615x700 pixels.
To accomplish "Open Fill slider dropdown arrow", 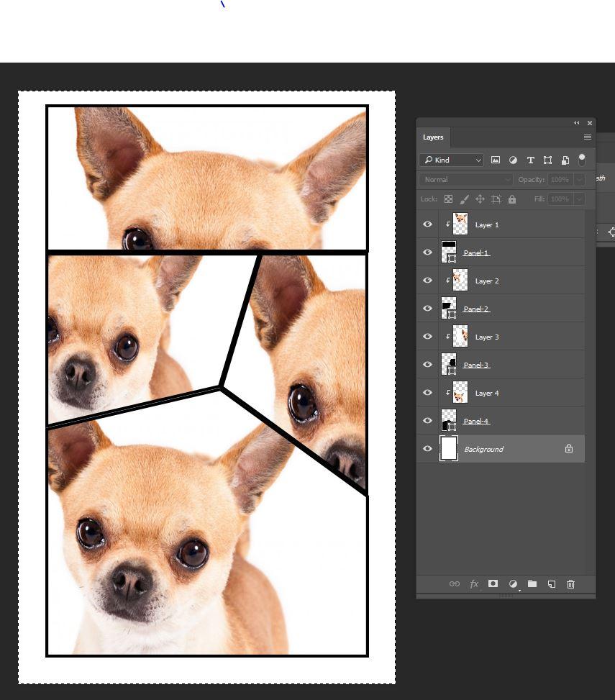I will click(x=579, y=199).
